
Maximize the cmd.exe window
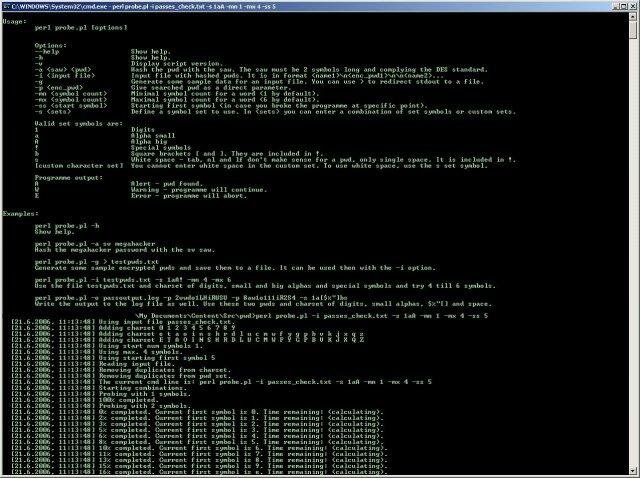tap(623, 7)
